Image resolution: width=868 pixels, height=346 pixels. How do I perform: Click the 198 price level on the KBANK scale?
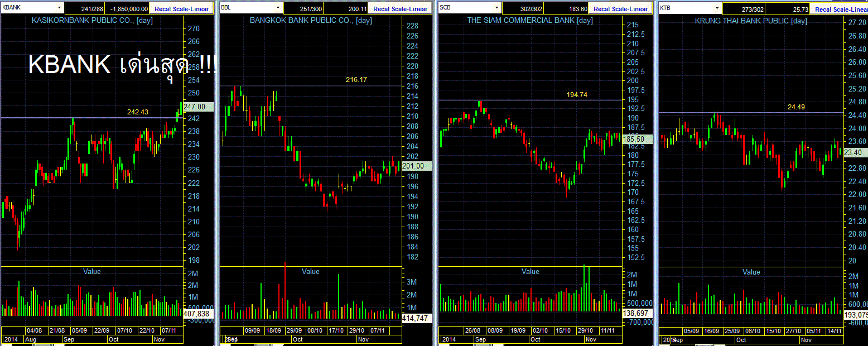tap(194, 260)
